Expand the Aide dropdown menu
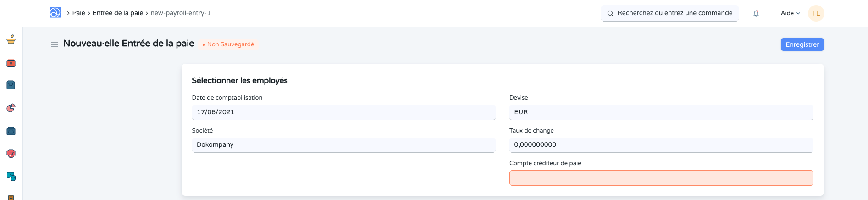 790,13
